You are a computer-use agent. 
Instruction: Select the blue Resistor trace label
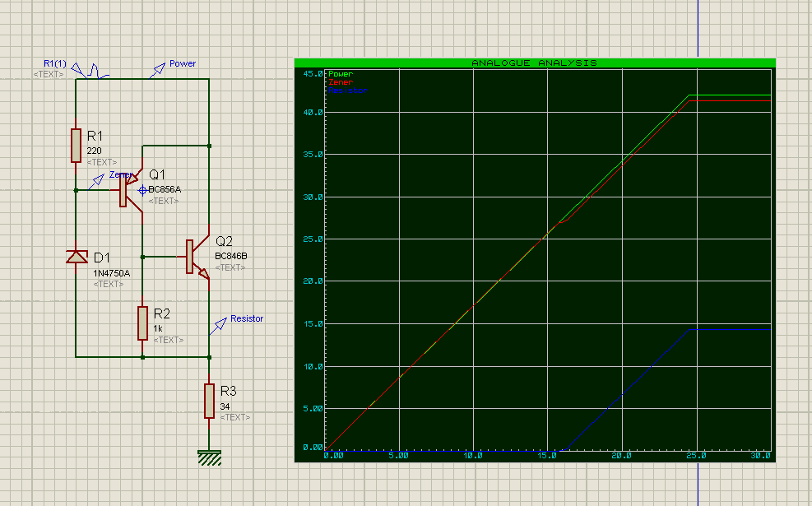347,91
